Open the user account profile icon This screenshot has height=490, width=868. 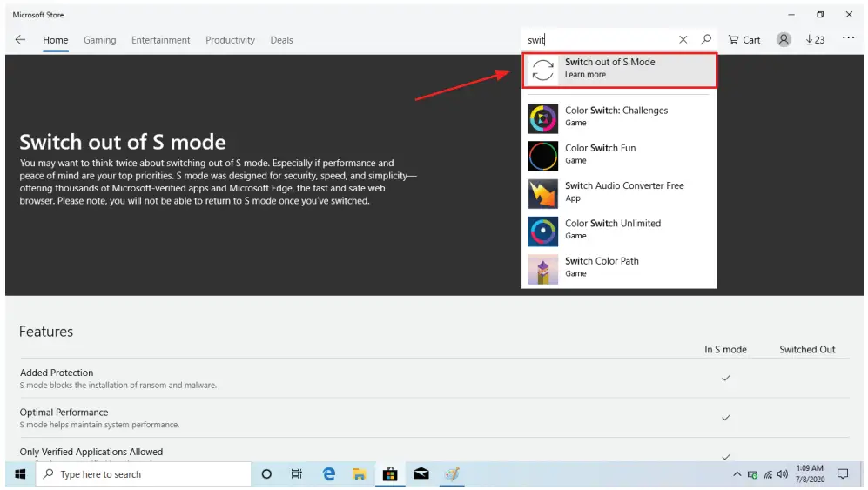tap(784, 40)
